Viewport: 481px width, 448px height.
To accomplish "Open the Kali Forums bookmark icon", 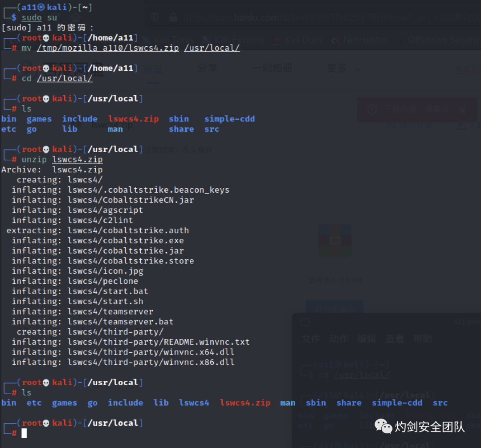I will (x=207, y=40).
